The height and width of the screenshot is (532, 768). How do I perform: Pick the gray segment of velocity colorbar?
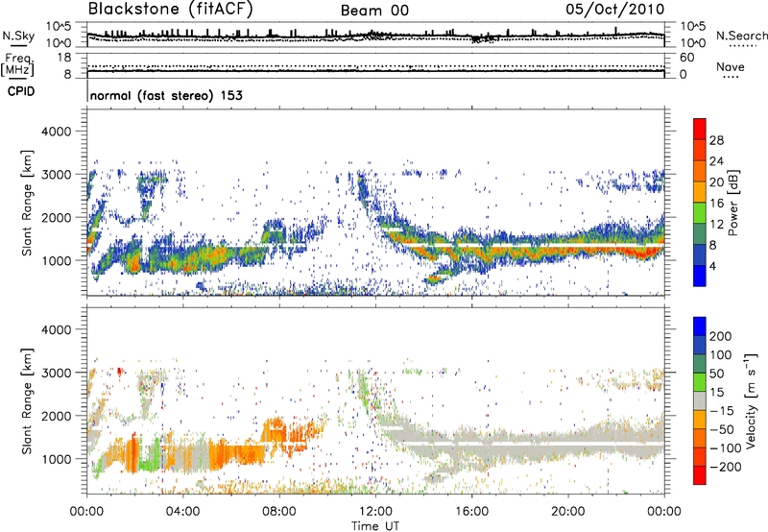700,400
